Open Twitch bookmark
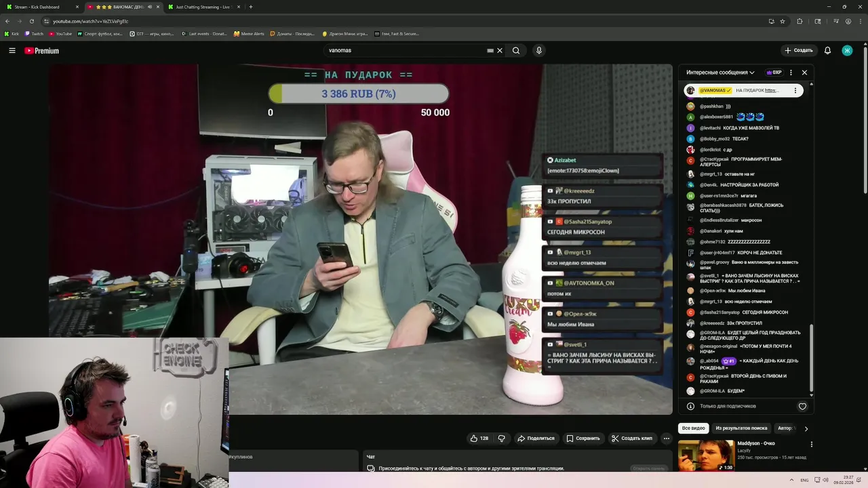 tap(34, 33)
